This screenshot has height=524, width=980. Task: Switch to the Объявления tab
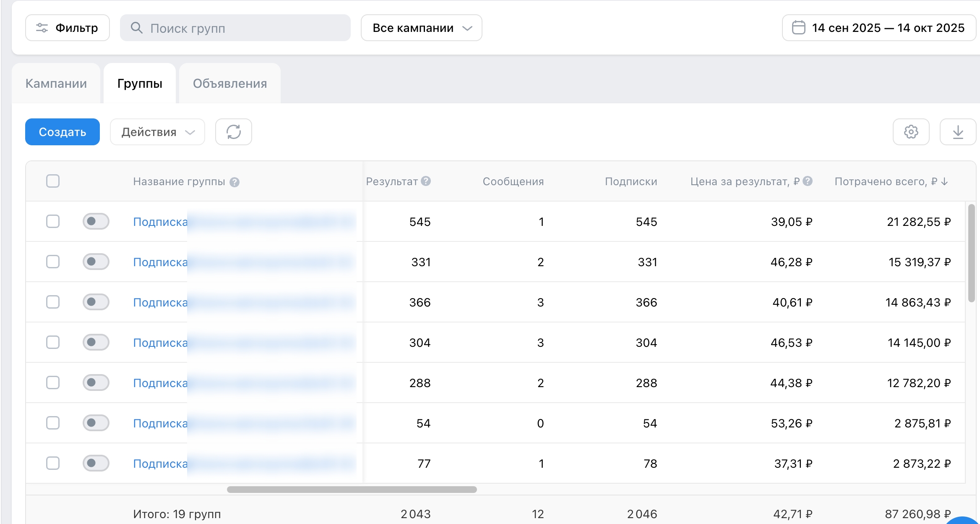[230, 83]
